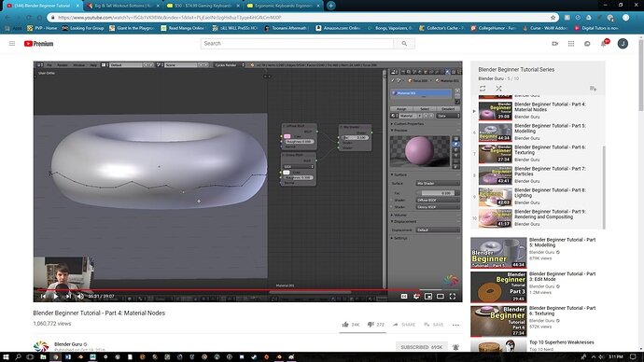Viewport: 644px width, 362px height.
Task: Toggle miniplayer mode
Action: (428, 296)
